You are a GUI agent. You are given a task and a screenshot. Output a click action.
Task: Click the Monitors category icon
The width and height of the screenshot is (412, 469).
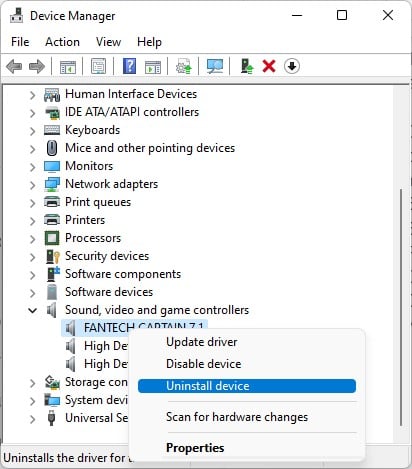pos(52,166)
